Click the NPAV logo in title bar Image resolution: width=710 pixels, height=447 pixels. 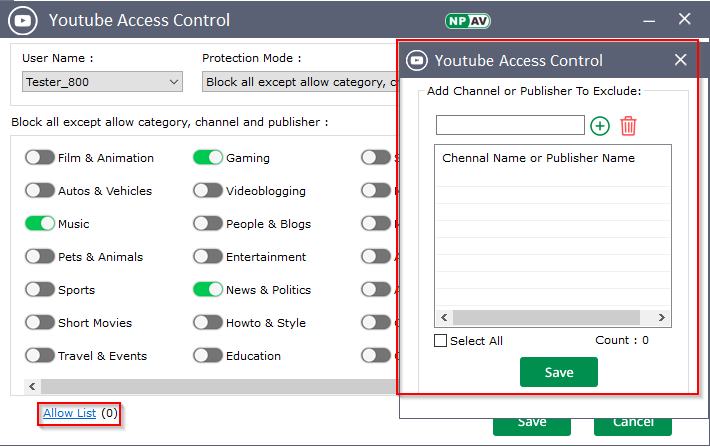point(466,20)
